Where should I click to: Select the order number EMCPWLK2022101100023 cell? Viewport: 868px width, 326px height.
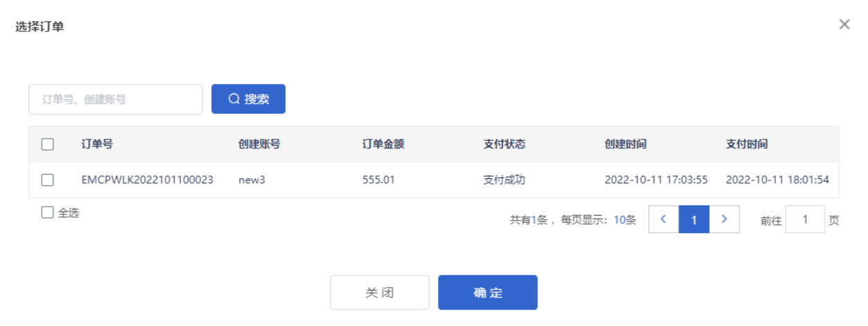point(147,180)
